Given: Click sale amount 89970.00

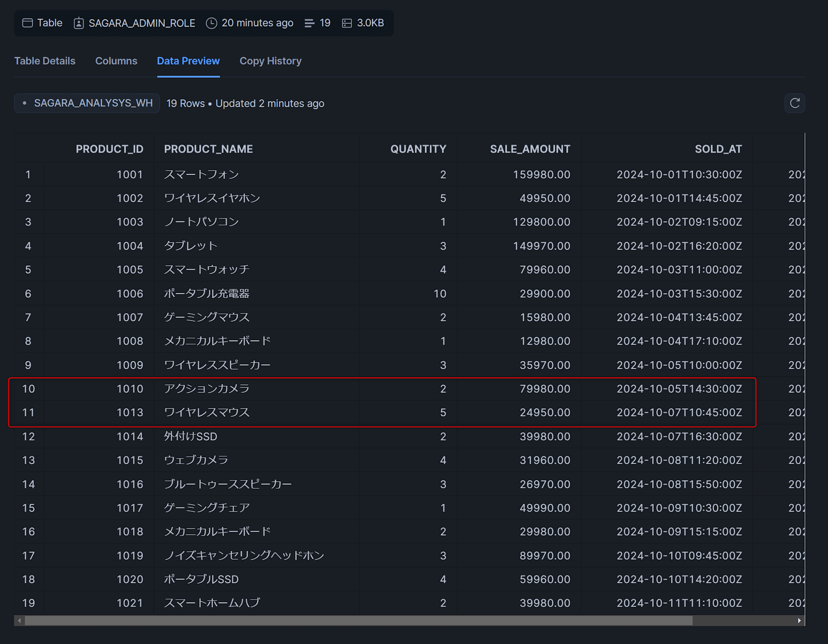Looking at the screenshot, I should click(x=545, y=555).
